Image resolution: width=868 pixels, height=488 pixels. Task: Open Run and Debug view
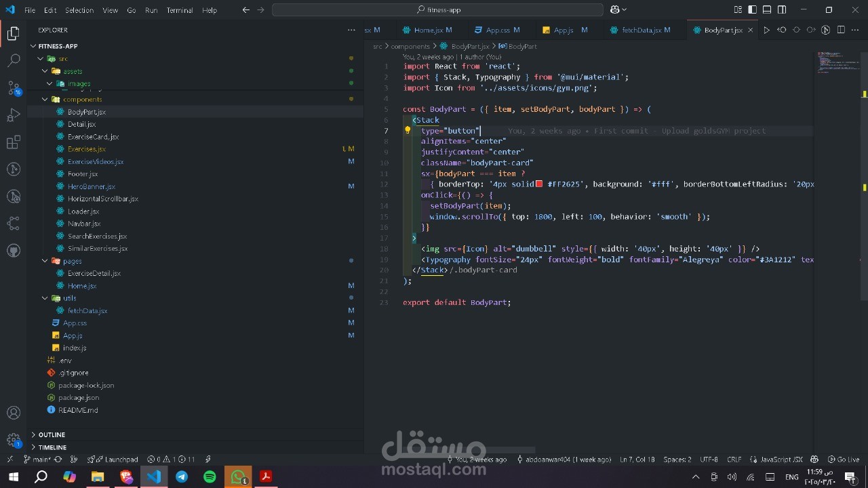point(13,115)
